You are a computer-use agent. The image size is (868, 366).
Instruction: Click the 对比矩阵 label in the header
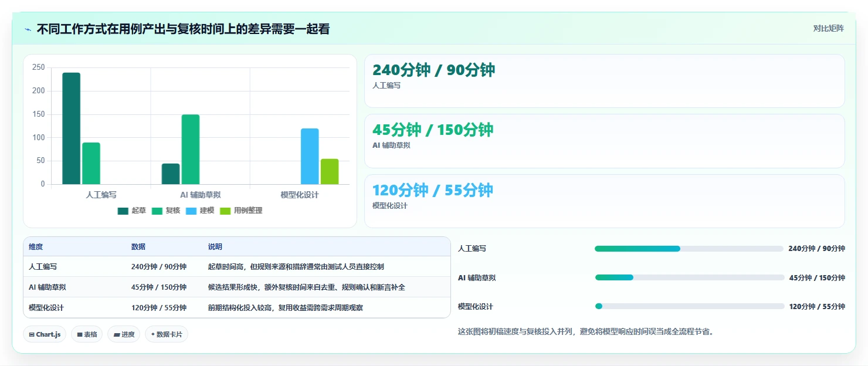[x=828, y=28]
